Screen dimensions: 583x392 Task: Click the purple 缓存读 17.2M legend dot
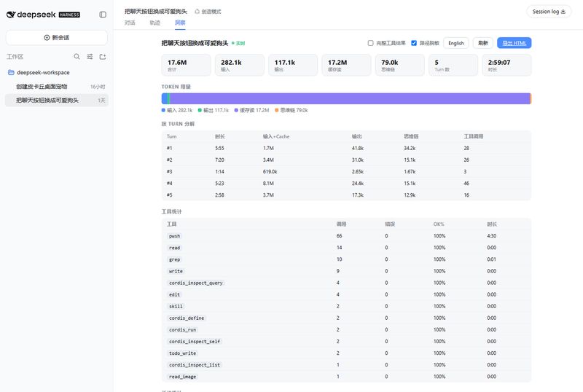[x=236, y=110]
